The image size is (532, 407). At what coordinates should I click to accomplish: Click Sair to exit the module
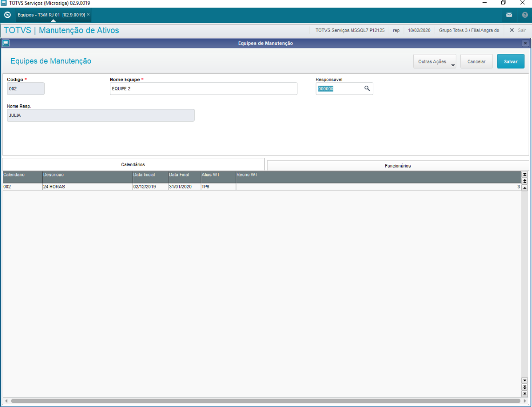click(x=518, y=30)
